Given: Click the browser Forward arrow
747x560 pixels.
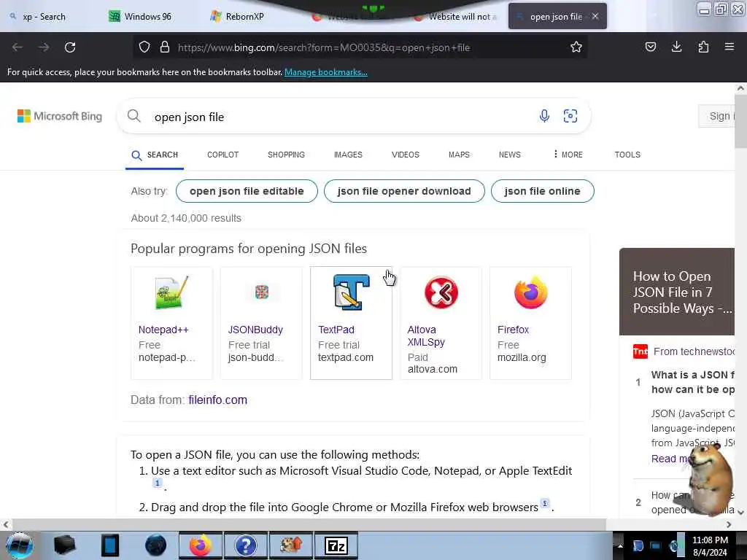Looking at the screenshot, I should (43, 47).
